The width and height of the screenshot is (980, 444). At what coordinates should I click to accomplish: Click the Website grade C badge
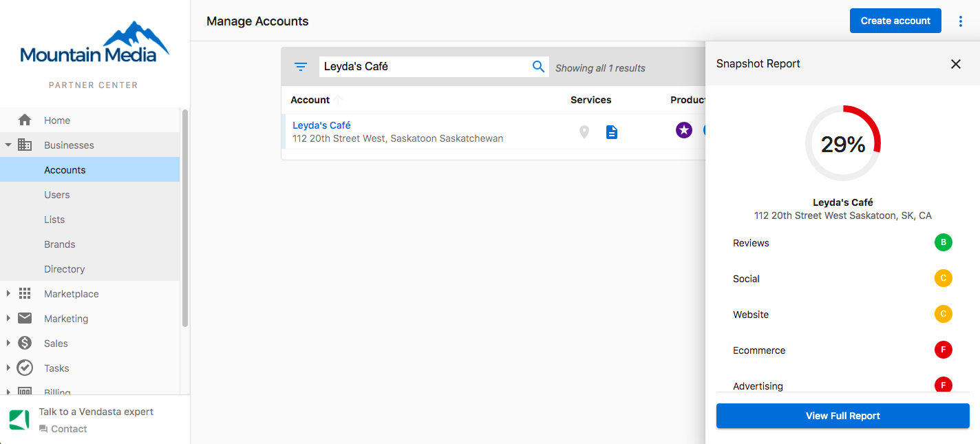point(943,314)
